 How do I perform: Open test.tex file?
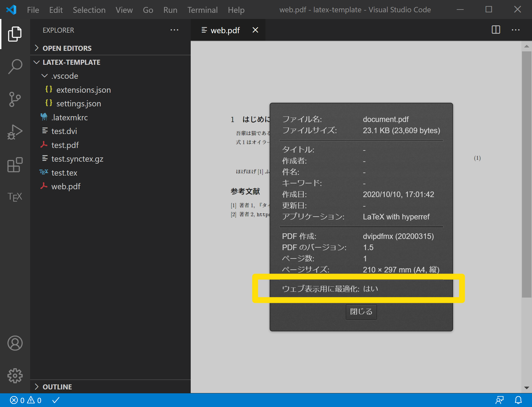(x=110, y=173)
